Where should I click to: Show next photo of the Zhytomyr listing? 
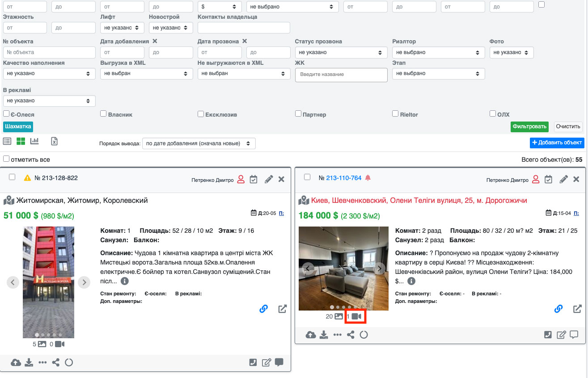(x=84, y=282)
